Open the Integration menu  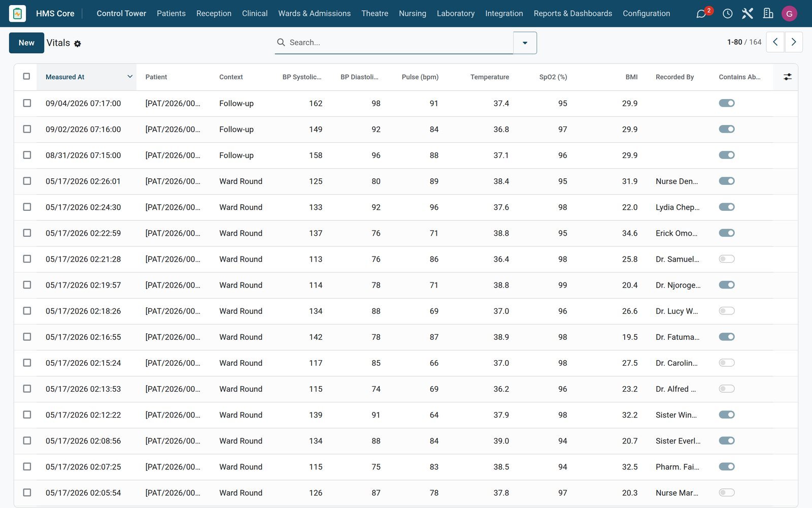tap(504, 13)
